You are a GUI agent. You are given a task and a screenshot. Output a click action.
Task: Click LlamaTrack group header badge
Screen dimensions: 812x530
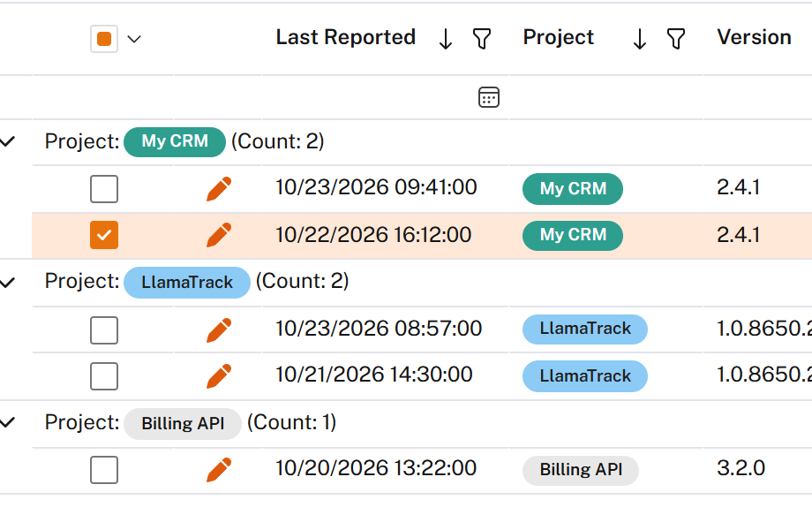coord(187,283)
